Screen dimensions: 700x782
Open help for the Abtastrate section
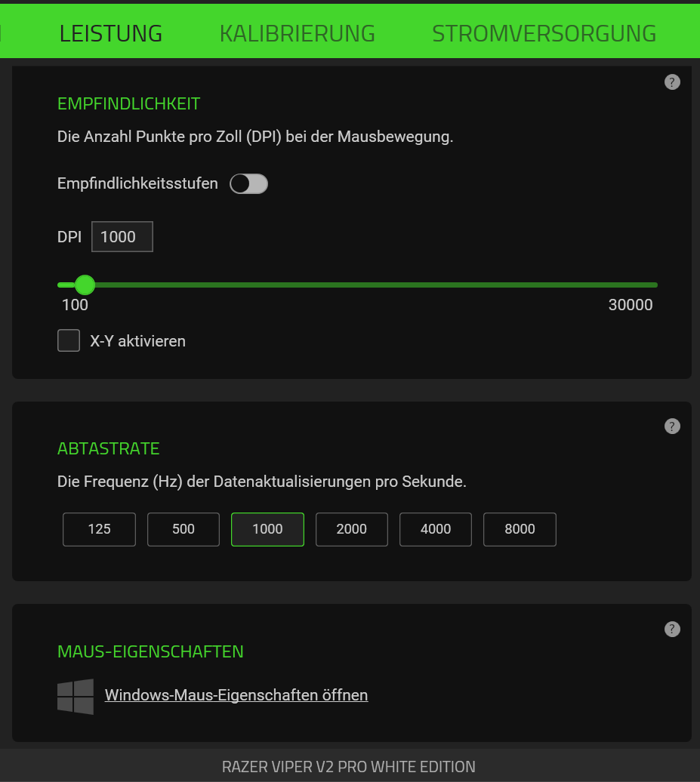pyautogui.click(x=672, y=426)
